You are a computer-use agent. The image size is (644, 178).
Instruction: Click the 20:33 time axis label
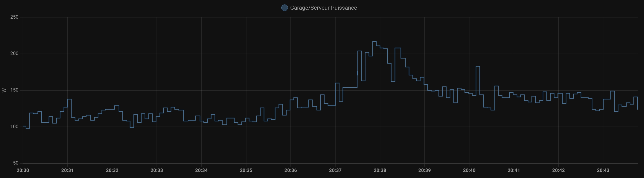(157, 170)
